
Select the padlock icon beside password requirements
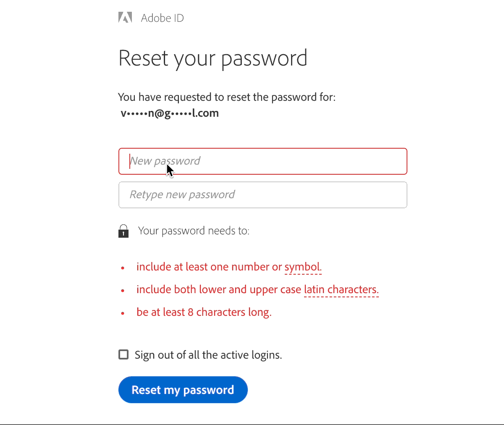tap(123, 231)
